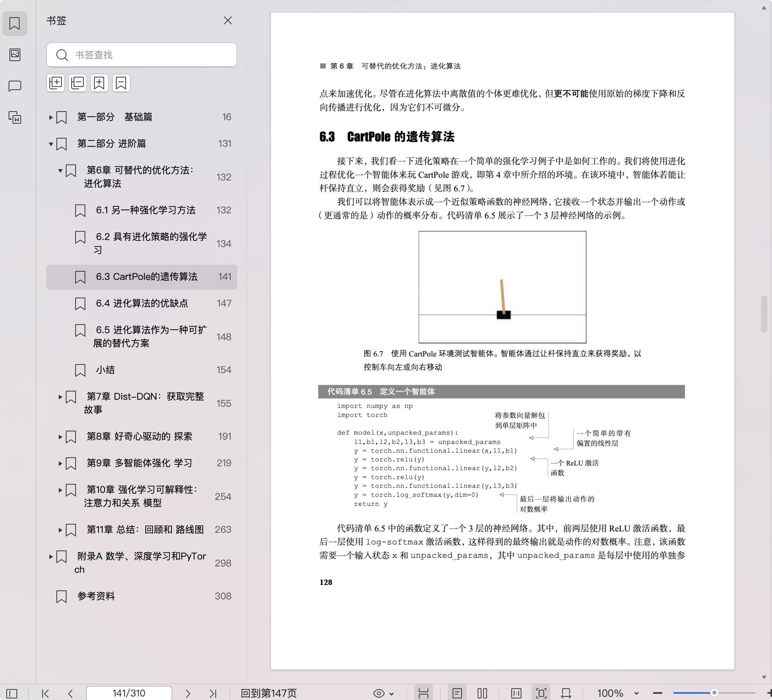Click the zoom slider handle
Viewport: 772px width, 700px height.
coord(714,693)
